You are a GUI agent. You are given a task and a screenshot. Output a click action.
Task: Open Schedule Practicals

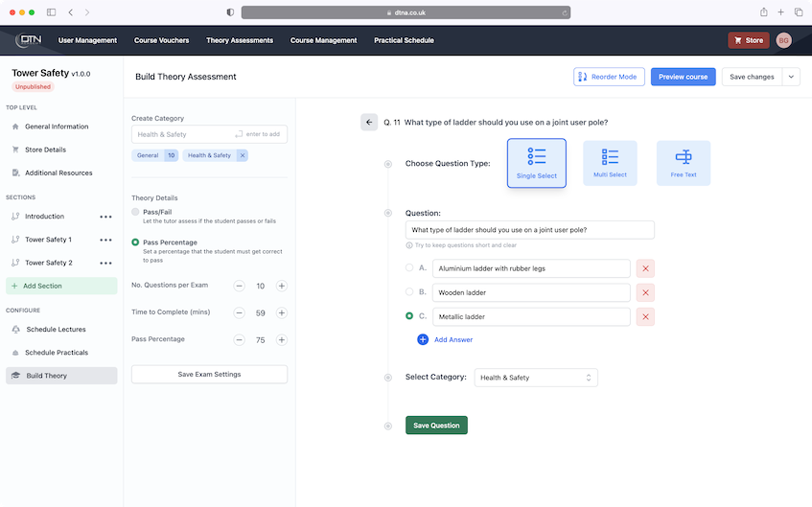[61, 353]
